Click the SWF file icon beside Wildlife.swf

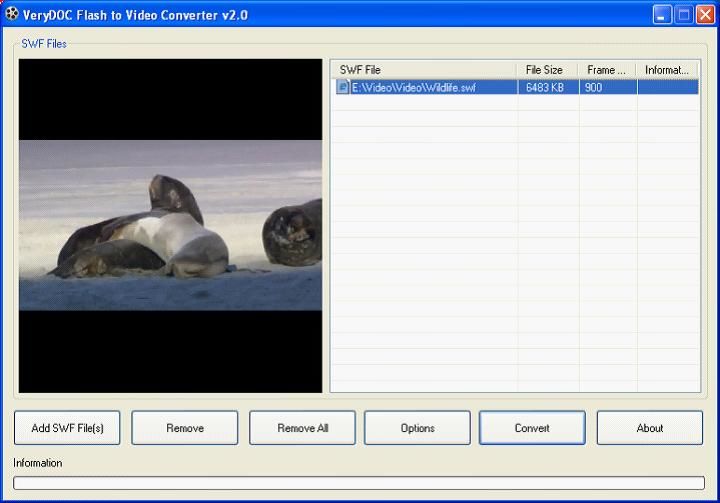tap(343, 87)
